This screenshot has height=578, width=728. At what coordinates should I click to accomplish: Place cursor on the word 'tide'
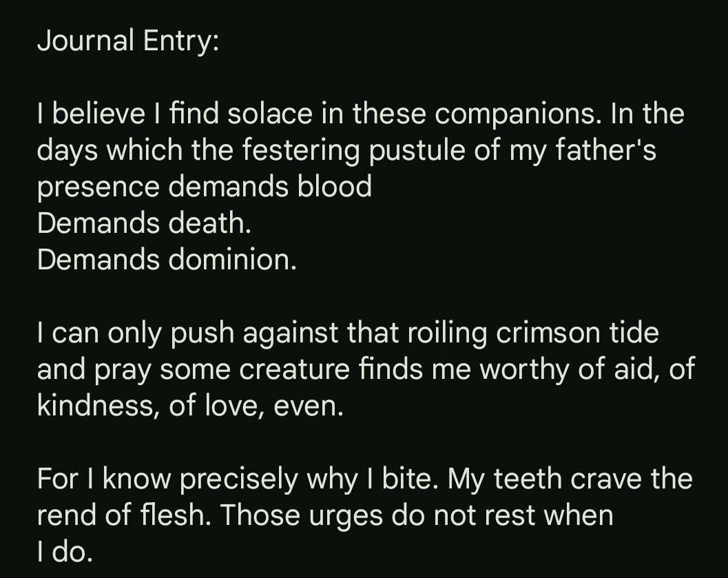(x=634, y=333)
